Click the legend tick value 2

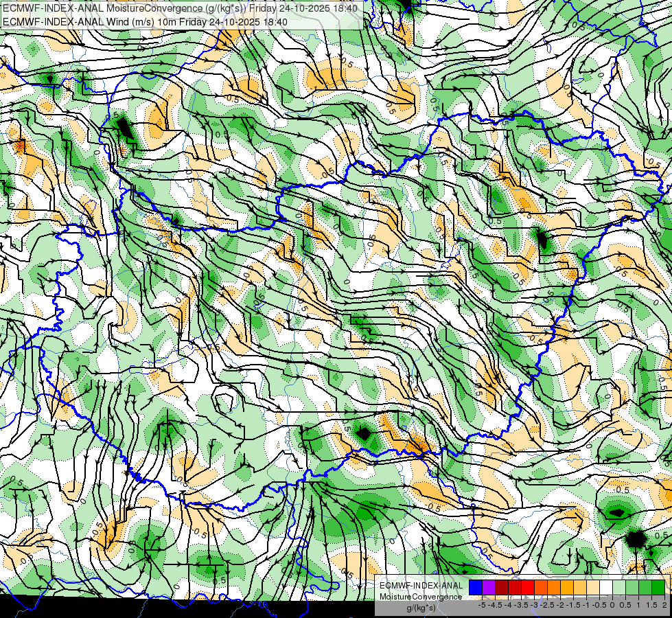[664, 605]
